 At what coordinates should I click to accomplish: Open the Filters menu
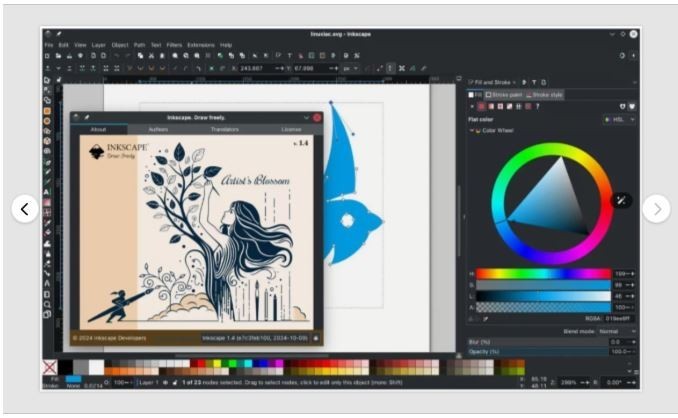(x=174, y=45)
